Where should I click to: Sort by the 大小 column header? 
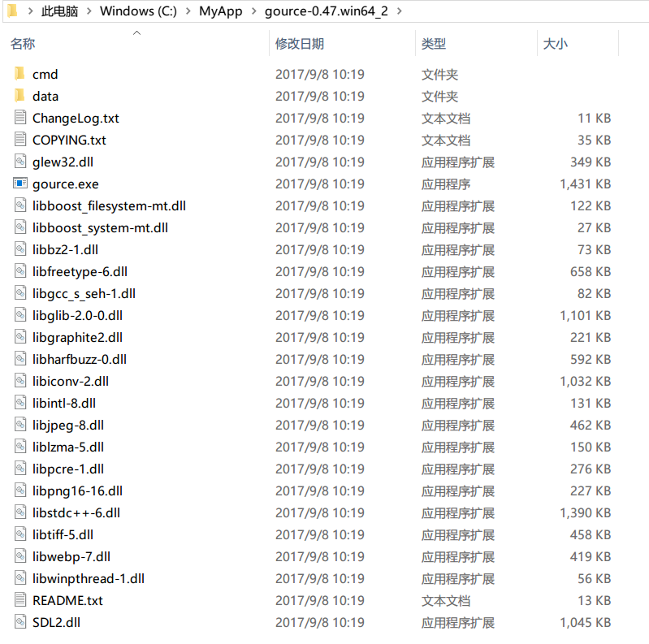click(x=555, y=44)
